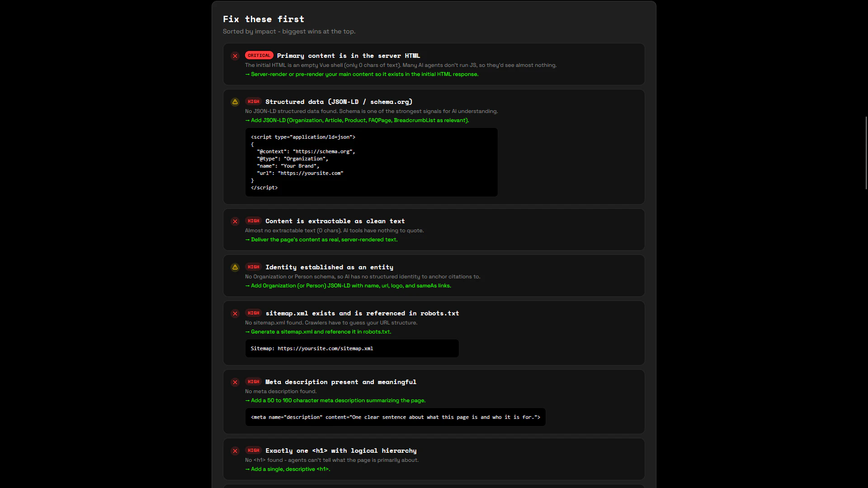Click green 'Generate a sitemap.xml' recommendation
The image size is (868, 488).
click(318, 332)
